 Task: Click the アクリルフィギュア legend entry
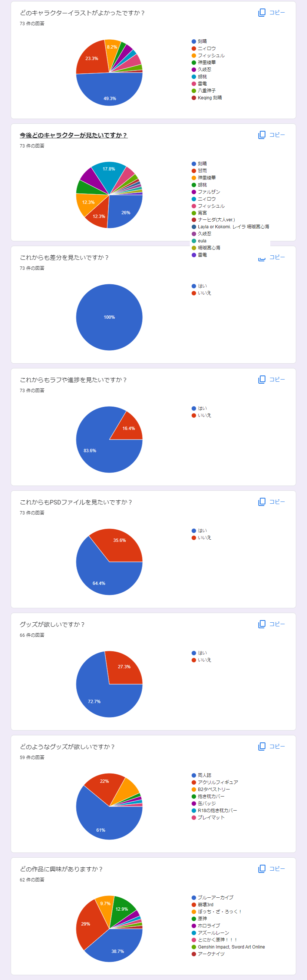coord(218,782)
